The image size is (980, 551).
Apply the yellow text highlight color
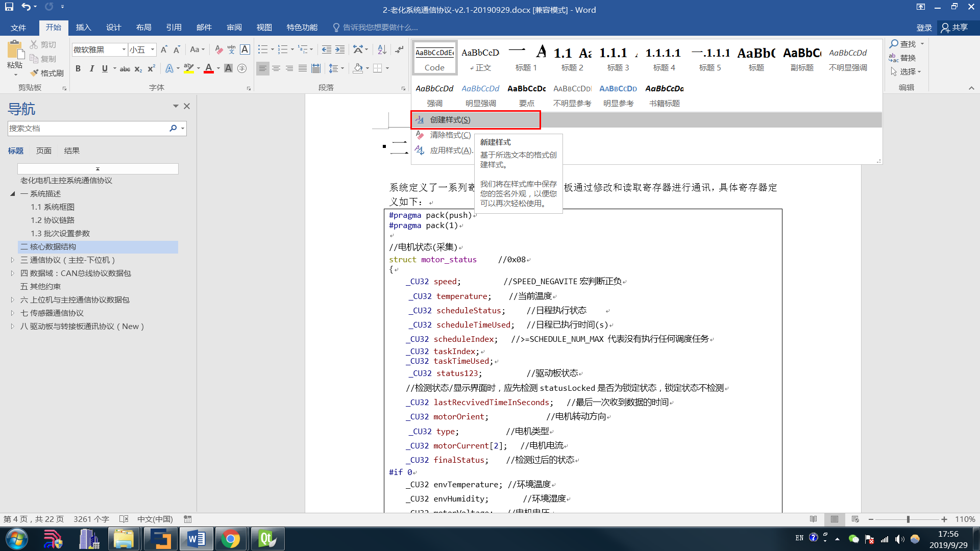point(188,68)
